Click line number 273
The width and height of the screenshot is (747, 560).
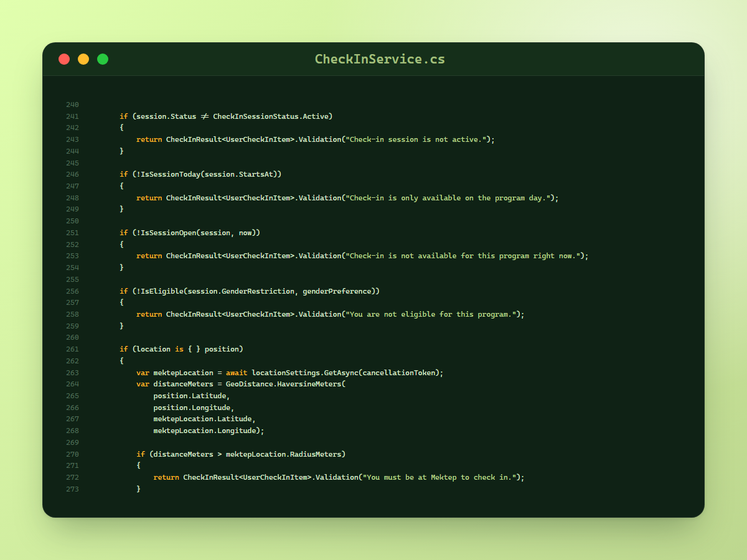coord(72,489)
